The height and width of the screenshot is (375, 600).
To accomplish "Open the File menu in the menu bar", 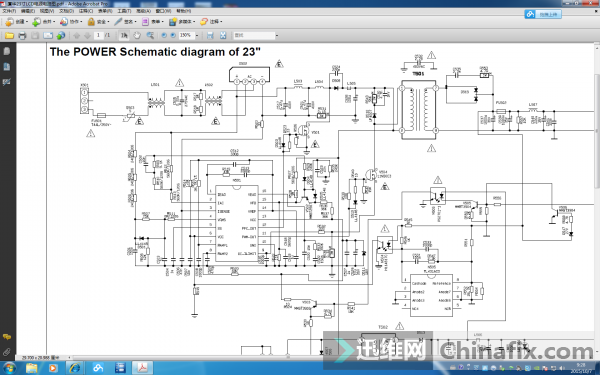I will (x=9, y=11).
